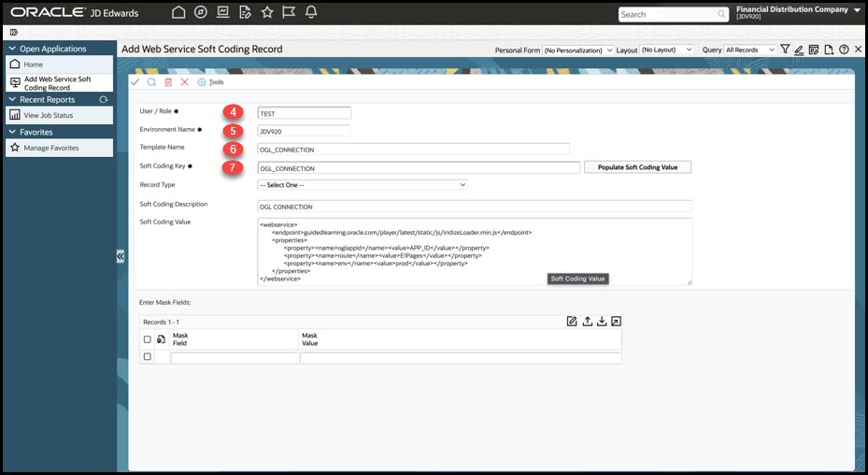Click the green OK checkmark icon
Image resolution: width=868 pixels, height=475 pixels.
pyautogui.click(x=135, y=82)
